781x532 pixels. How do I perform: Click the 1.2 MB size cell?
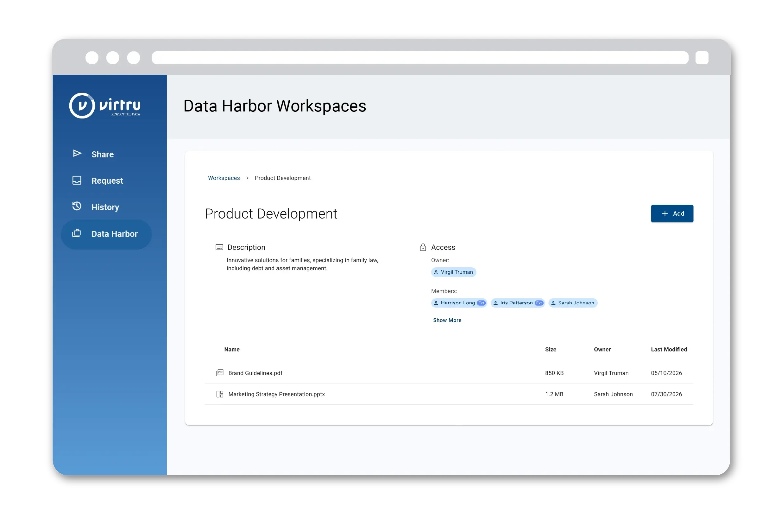coord(554,394)
